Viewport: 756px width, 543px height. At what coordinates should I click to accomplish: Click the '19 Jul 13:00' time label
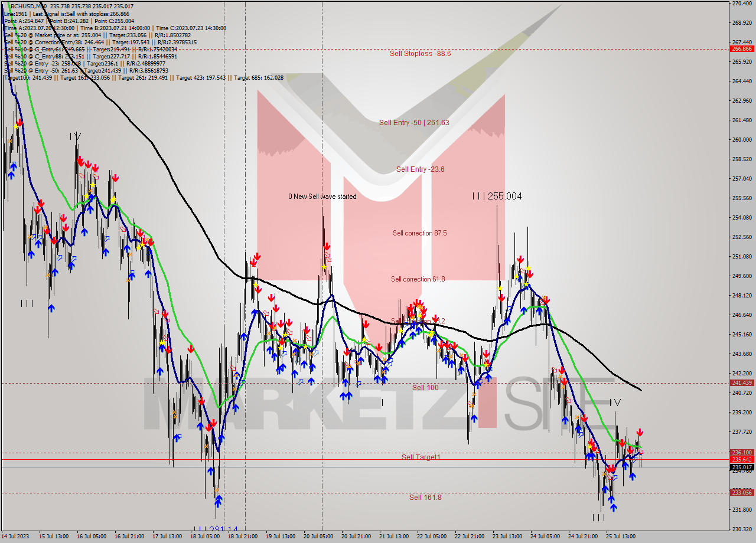tap(281, 537)
